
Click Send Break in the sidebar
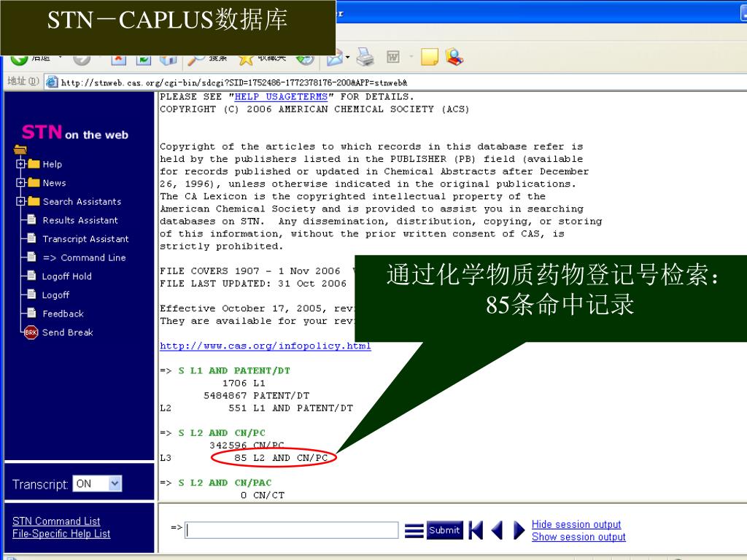pyautogui.click(x=68, y=332)
